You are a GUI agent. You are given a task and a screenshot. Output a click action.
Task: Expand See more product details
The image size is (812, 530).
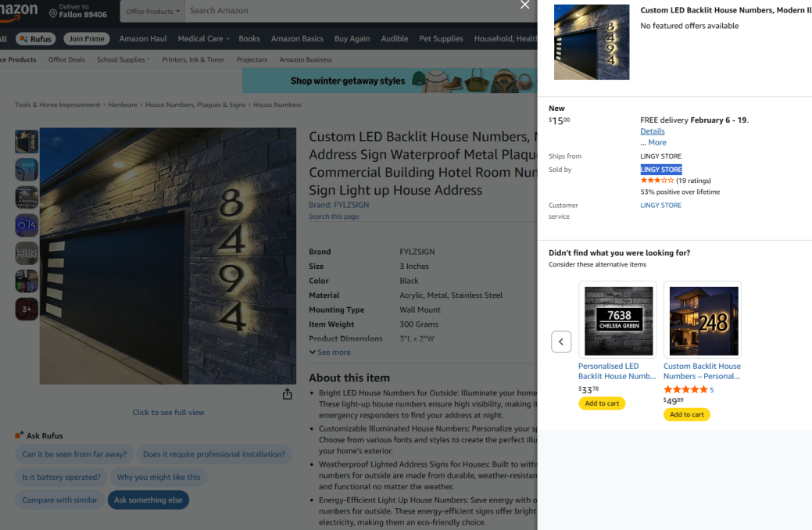pyautogui.click(x=330, y=353)
